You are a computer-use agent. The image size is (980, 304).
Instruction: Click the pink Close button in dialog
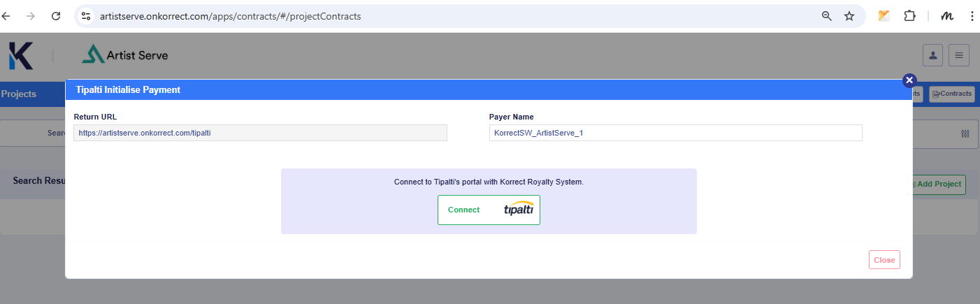884,260
